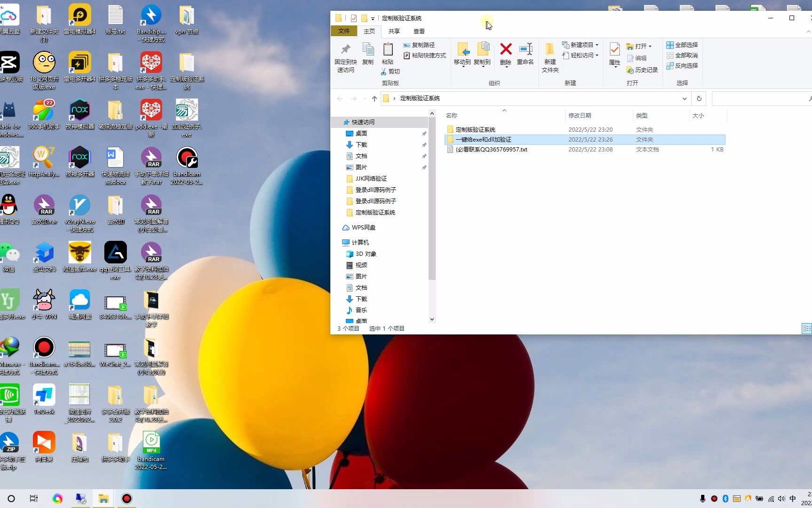Click the Copy ribbon button
The width and height of the screenshot is (812, 508).
(368, 54)
